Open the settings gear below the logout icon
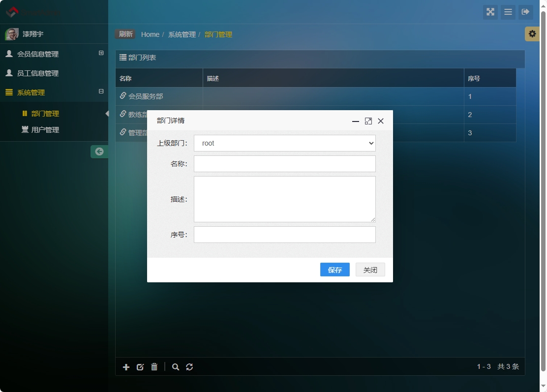 coord(532,33)
